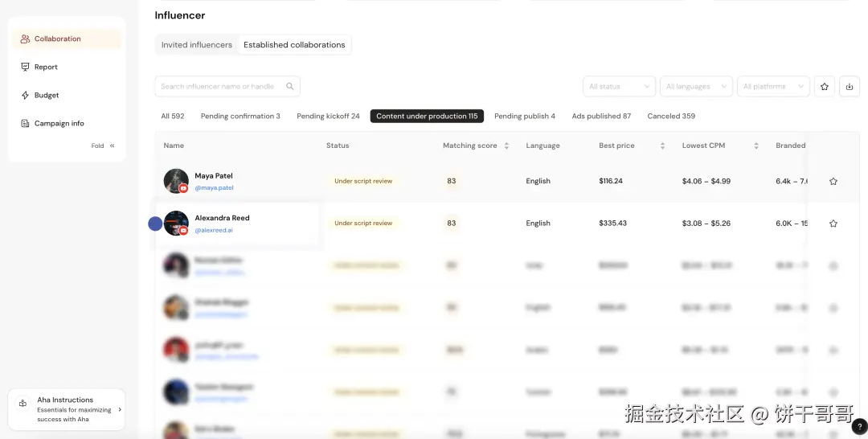Open the All status dropdown
Viewport: 868px width, 439px height.
coord(619,86)
